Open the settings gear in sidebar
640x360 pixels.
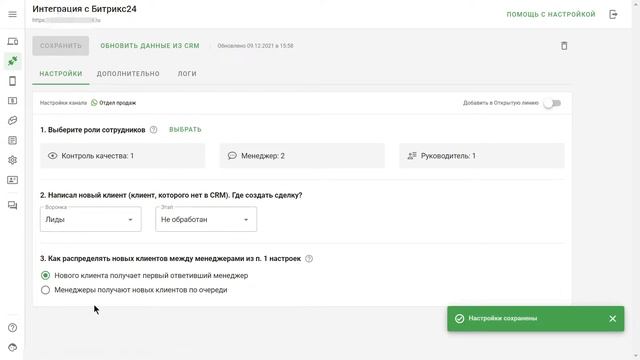(x=13, y=160)
